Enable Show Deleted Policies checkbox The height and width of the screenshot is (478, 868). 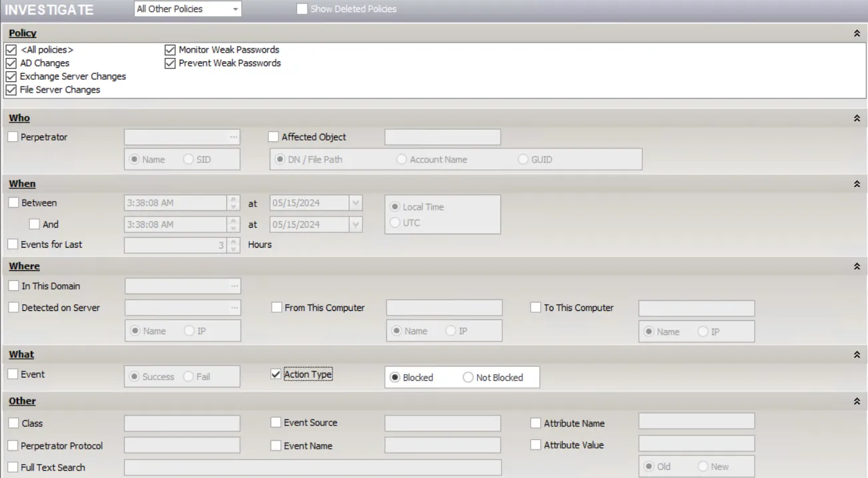click(x=302, y=9)
